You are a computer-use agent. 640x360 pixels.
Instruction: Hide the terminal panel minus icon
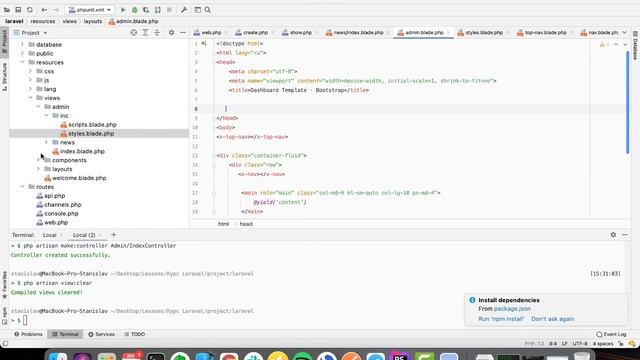[625, 235]
